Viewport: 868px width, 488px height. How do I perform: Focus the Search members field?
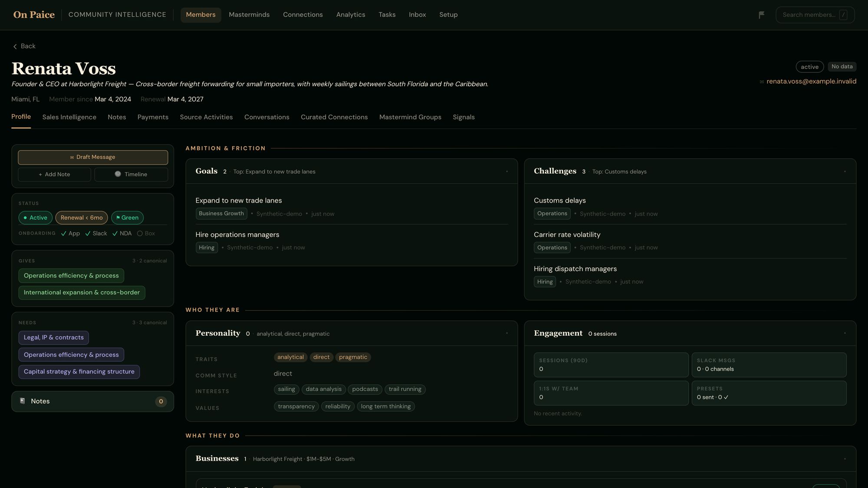pyautogui.click(x=815, y=15)
